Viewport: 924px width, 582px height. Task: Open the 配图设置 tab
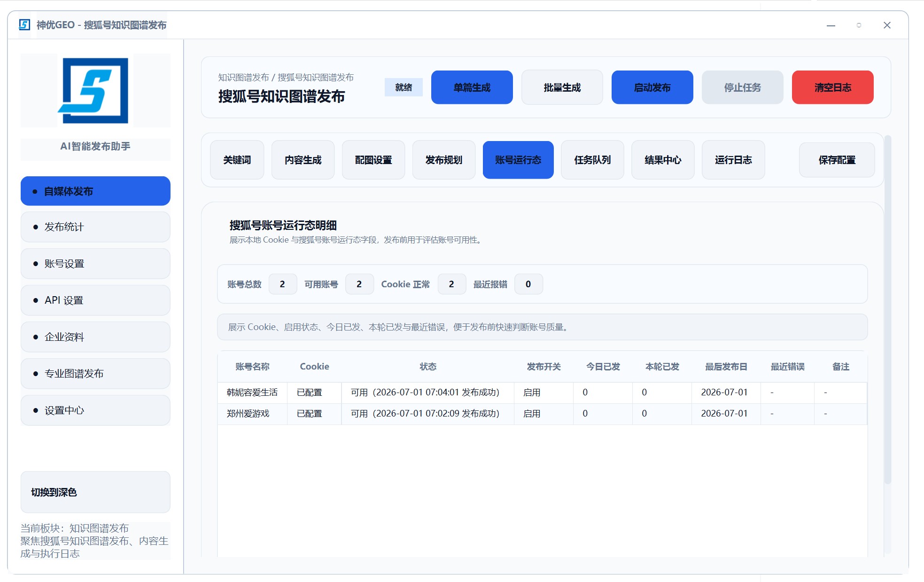point(373,160)
